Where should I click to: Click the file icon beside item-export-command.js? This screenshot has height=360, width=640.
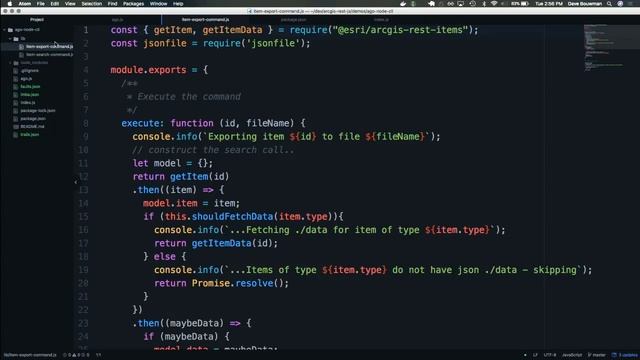[x=22, y=47]
